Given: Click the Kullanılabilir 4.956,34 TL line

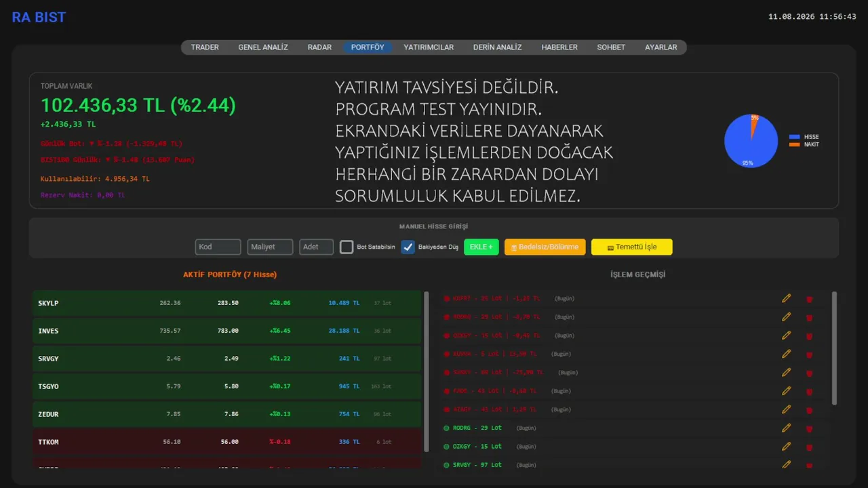Looking at the screenshot, I should pyautogui.click(x=95, y=179).
